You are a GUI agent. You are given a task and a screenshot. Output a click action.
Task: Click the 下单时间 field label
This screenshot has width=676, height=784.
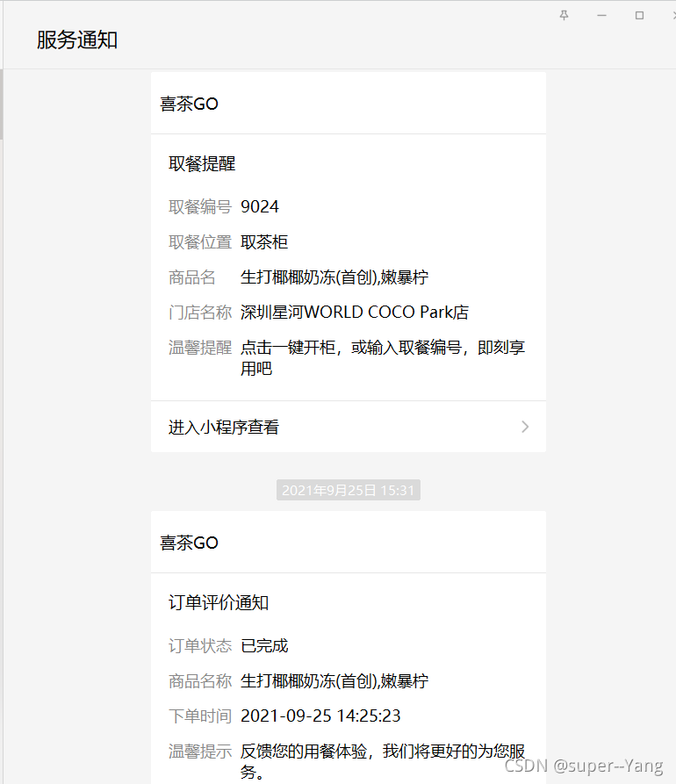200,716
